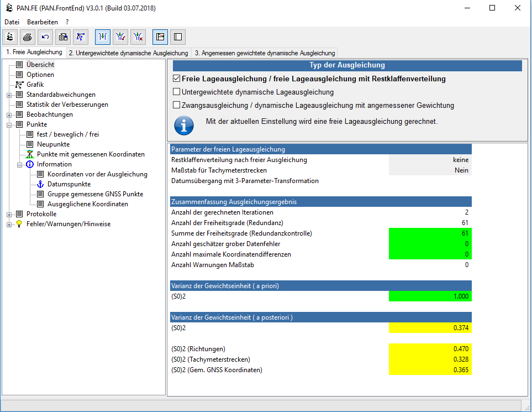Click 'Anzahl geschätzer grober Datenfehler' label
The height and width of the screenshot is (412, 532).
[226, 244]
